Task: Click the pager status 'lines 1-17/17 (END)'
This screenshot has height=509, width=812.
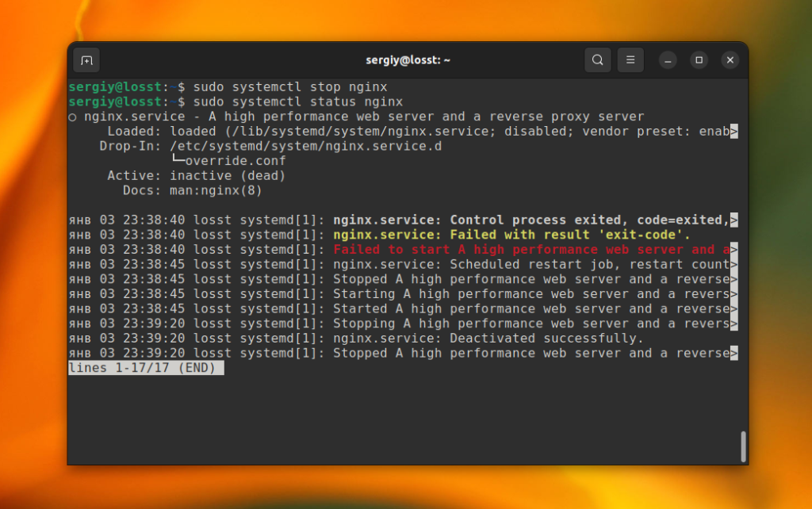Action: 146,368
